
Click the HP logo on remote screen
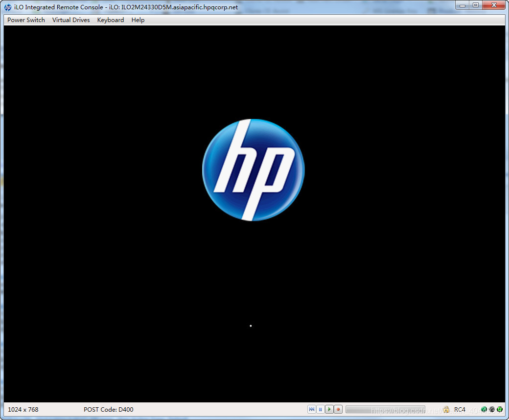253,170
